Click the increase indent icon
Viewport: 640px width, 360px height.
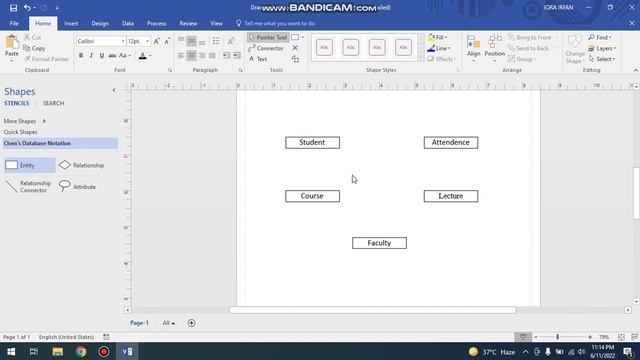click(236, 56)
